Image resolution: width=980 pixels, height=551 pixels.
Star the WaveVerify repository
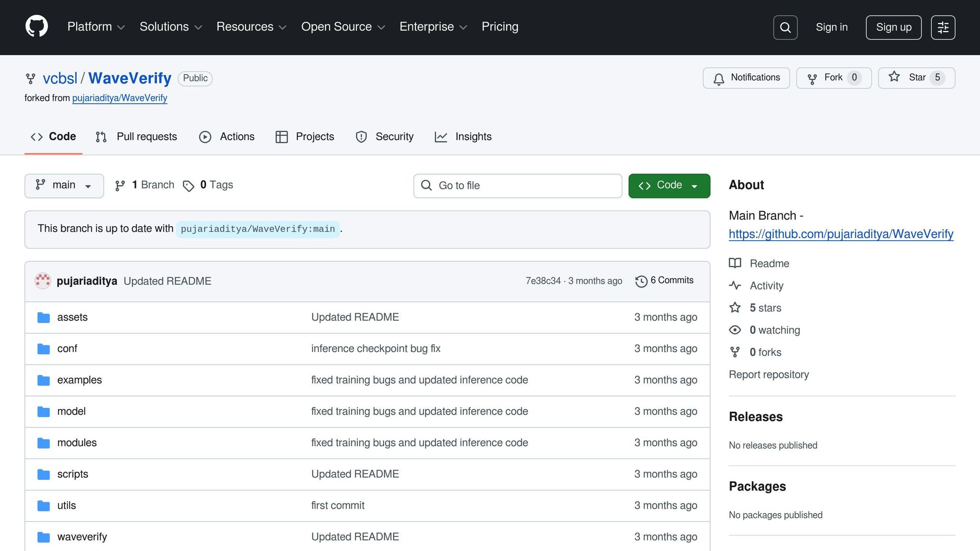[x=916, y=78]
